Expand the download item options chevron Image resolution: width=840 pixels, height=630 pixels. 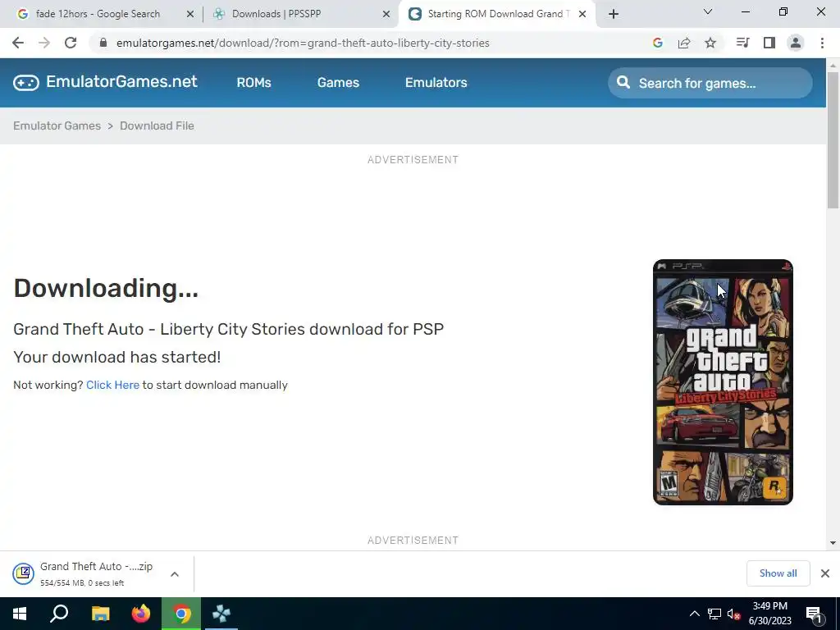pyautogui.click(x=175, y=573)
